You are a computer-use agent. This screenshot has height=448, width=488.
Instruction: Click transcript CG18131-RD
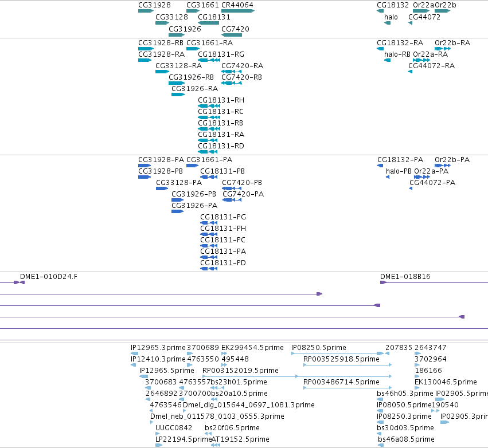[x=208, y=152]
